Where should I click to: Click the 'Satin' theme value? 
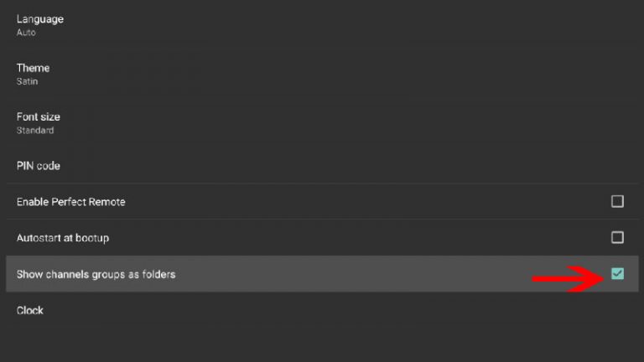tap(27, 81)
